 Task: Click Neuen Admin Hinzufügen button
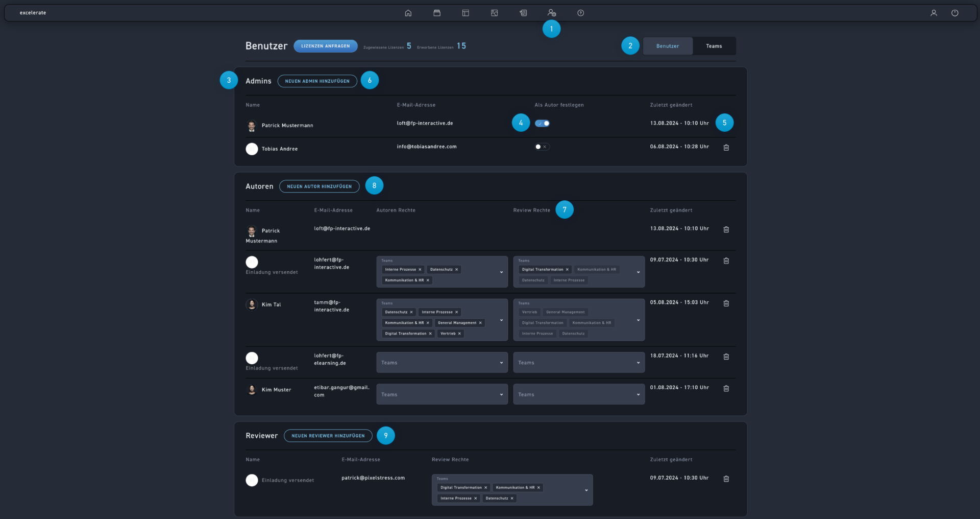(317, 81)
